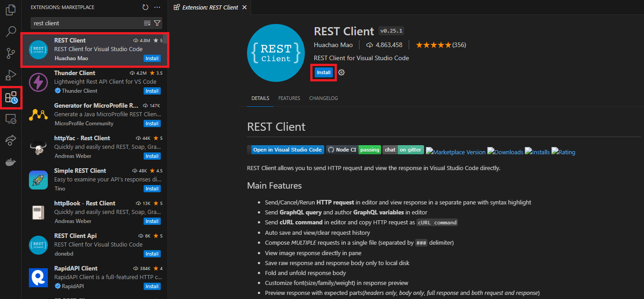Click the extension list scrollbar thumb

(165, 38)
